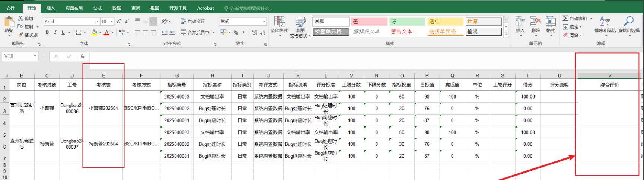Apply the green Good (好) cell style
The height and width of the screenshot is (180, 644).
coord(407,22)
